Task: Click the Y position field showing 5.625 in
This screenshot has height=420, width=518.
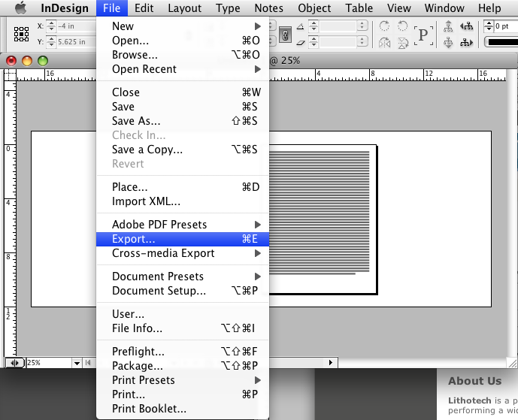Action: pos(77,42)
